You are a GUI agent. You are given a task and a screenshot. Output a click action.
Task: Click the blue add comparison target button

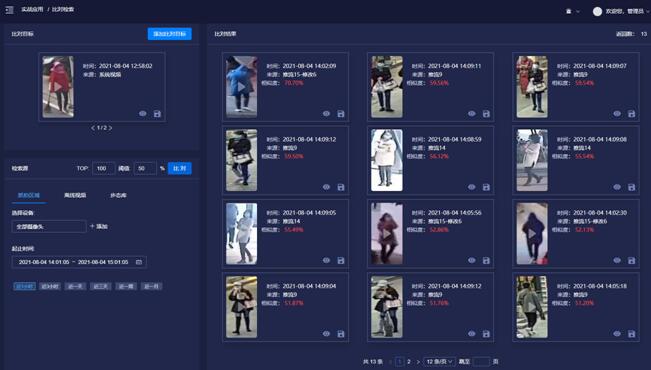[170, 34]
